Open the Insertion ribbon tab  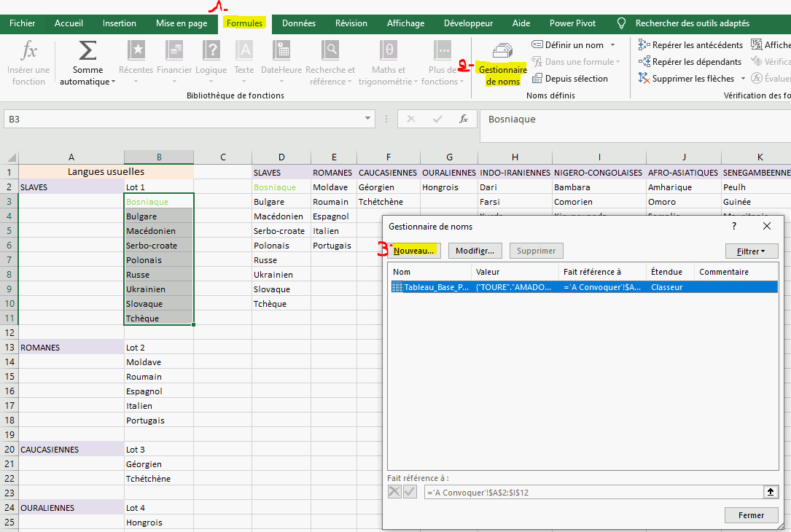pos(120,23)
